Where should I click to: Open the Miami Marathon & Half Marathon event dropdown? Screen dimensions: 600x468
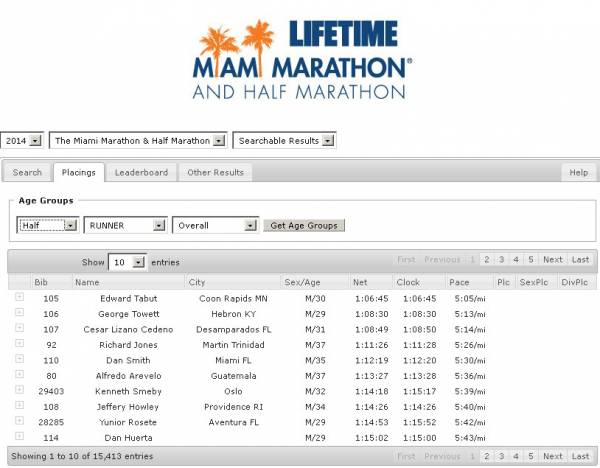(138, 140)
